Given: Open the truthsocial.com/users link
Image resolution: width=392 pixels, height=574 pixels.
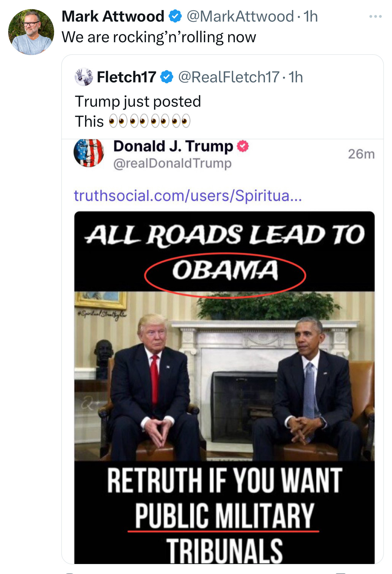Looking at the screenshot, I should 187,195.
